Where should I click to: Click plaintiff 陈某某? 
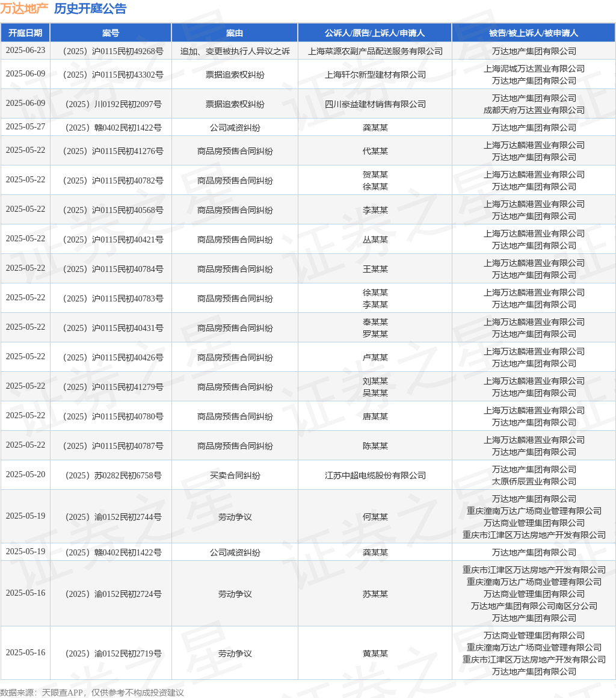point(375,446)
